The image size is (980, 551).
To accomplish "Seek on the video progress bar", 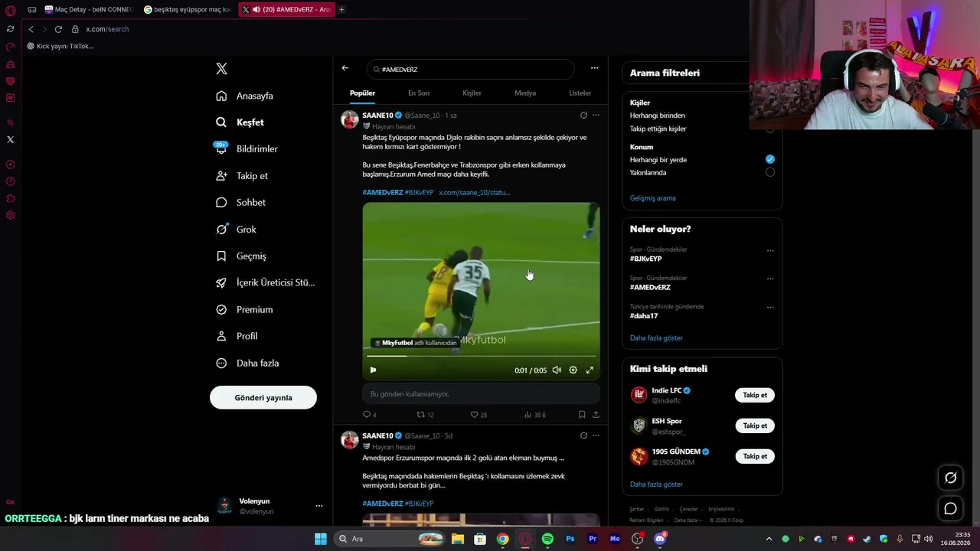I will (481, 356).
